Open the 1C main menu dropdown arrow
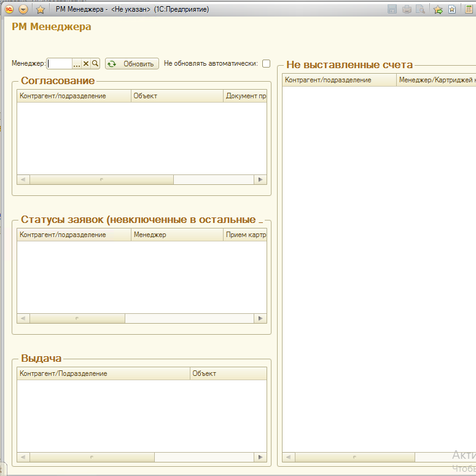476x476 pixels. point(23,9)
